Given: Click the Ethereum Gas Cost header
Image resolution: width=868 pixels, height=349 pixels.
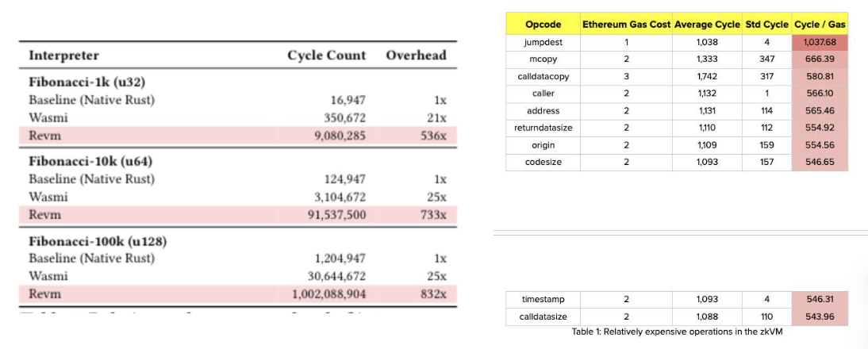Looking at the screenshot, I should pyautogui.click(x=626, y=25).
